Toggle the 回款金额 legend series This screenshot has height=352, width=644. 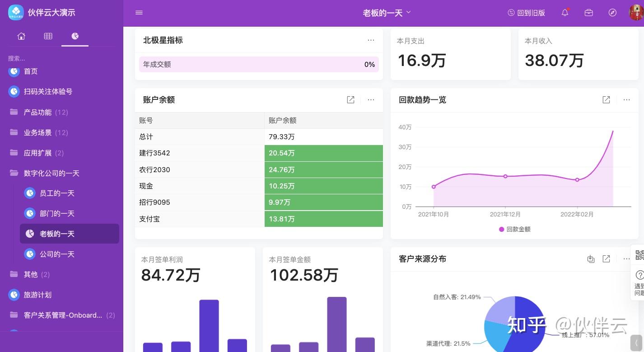(x=514, y=229)
